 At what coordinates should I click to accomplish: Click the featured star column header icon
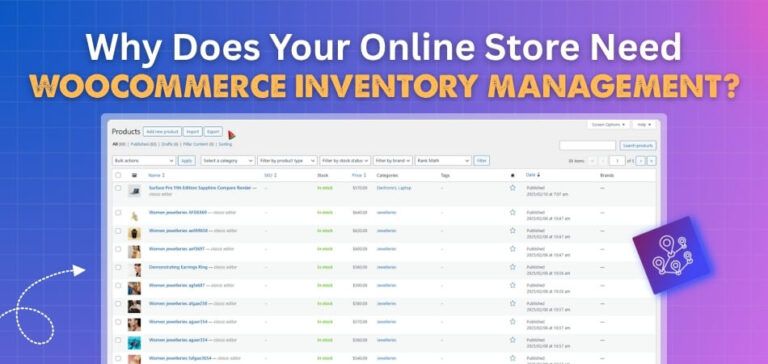[x=512, y=175]
